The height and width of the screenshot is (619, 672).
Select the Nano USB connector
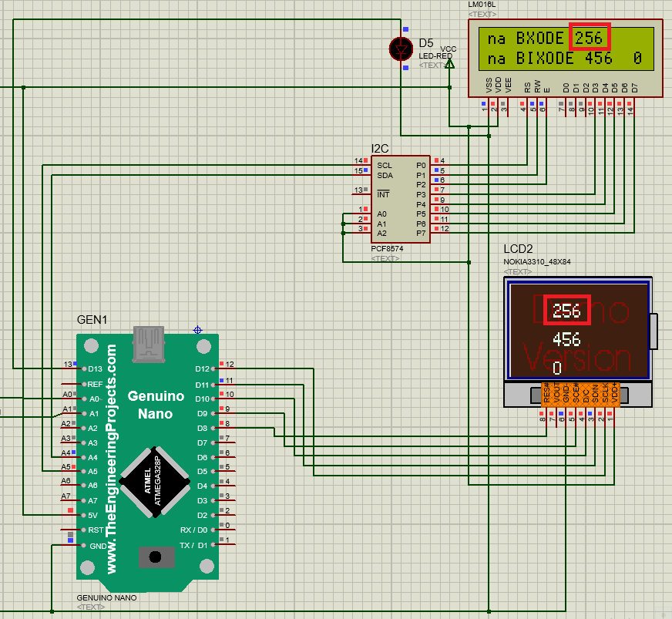149,345
